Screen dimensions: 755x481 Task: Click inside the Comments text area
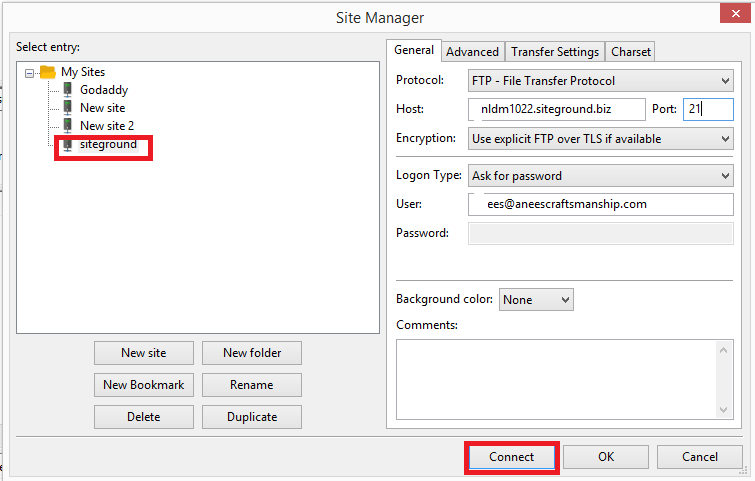556,379
